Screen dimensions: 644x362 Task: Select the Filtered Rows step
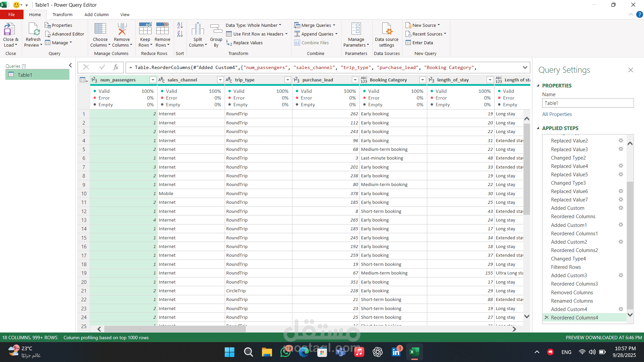point(566,267)
